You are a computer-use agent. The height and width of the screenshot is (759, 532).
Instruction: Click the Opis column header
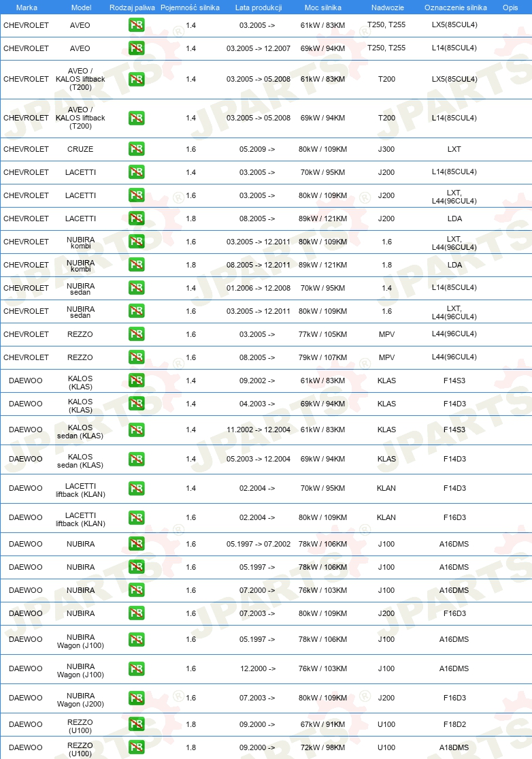510,7
